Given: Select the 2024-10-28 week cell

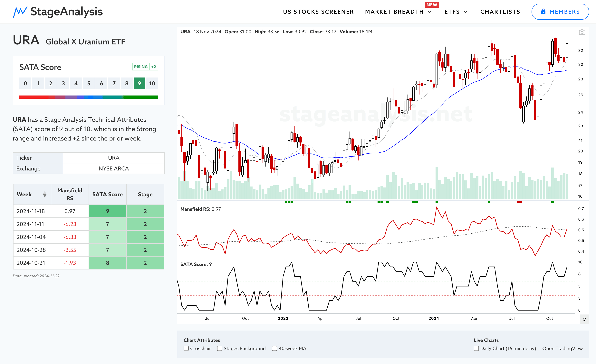Looking at the screenshot, I should tap(32, 250).
